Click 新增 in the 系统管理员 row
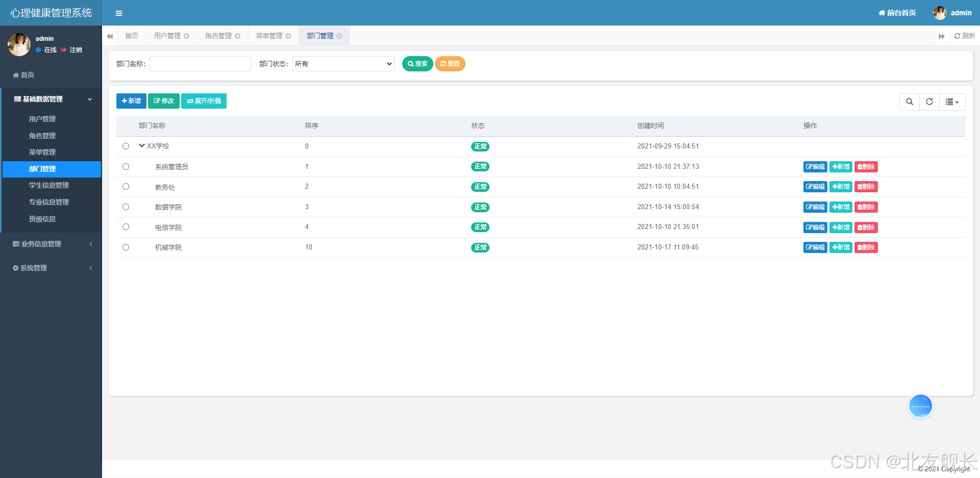 pos(841,167)
